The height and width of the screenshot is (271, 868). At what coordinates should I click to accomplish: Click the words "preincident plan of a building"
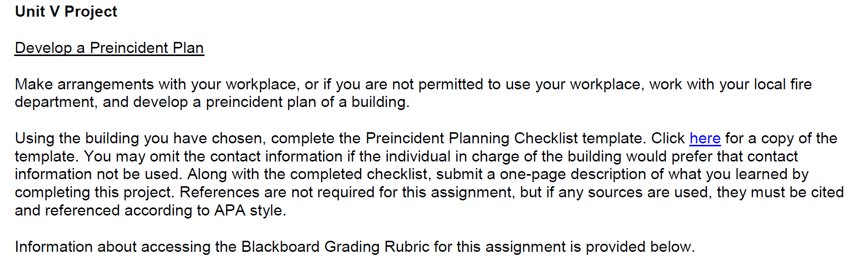point(307,102)
